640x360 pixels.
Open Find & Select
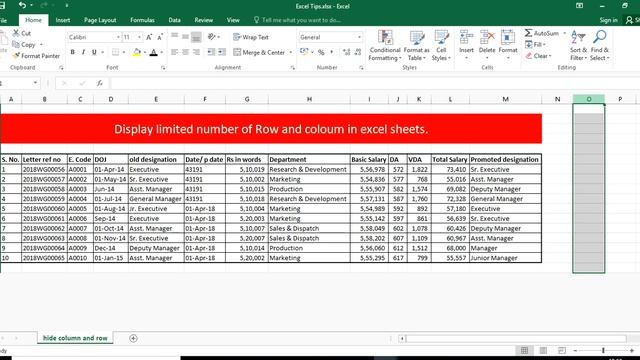pos(599,45)
